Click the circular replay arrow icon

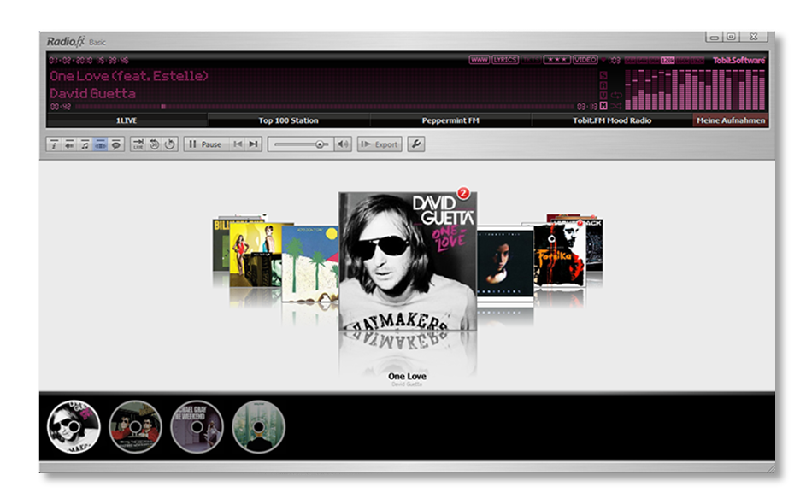click(x=170, y=144)
